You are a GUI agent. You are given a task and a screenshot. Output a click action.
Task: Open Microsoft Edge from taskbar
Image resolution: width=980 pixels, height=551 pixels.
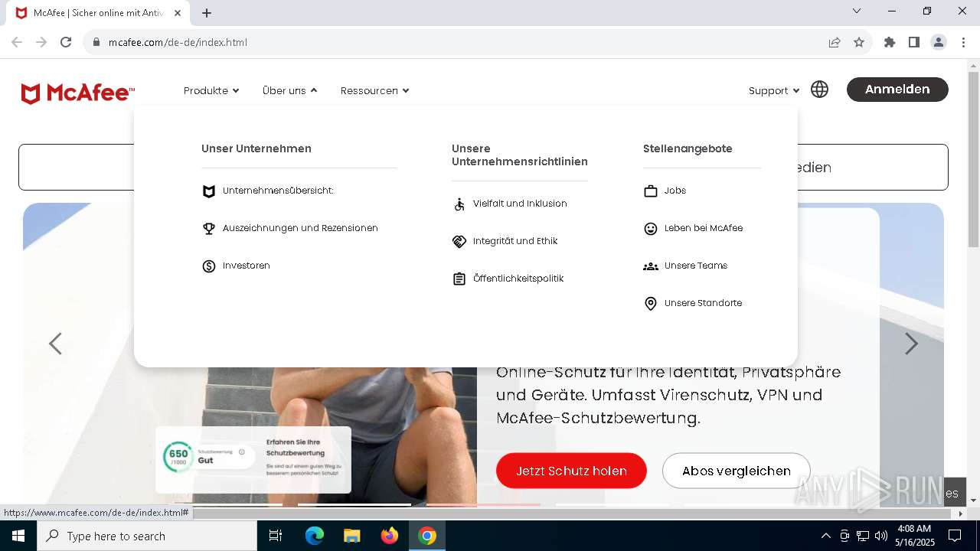(315, 536)
